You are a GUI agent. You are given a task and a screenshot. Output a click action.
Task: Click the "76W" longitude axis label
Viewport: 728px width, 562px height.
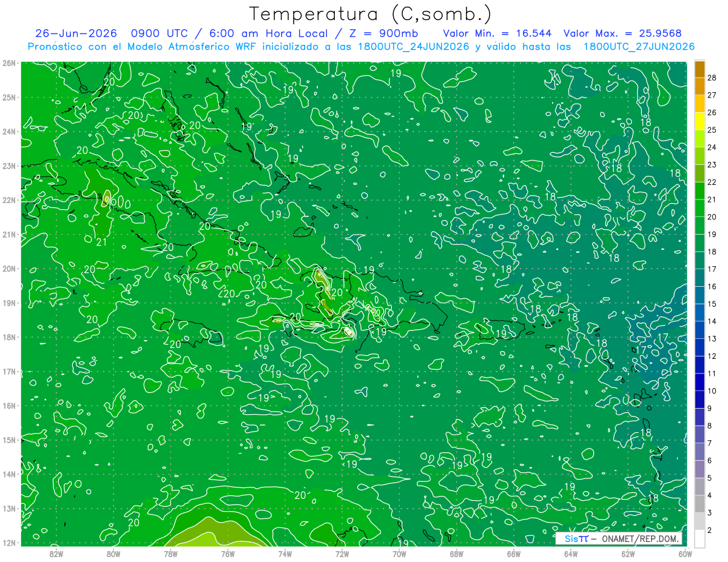pos(227,554)
